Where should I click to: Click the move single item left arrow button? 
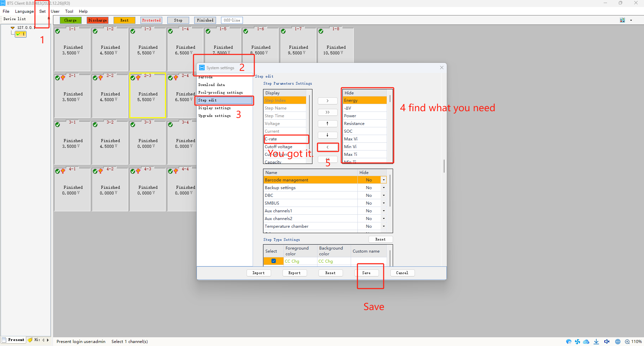(x=328, y=147)
